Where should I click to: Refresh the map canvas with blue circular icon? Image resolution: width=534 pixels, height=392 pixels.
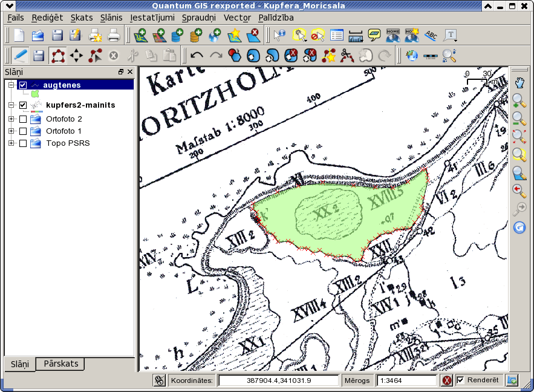pos(519,227)
